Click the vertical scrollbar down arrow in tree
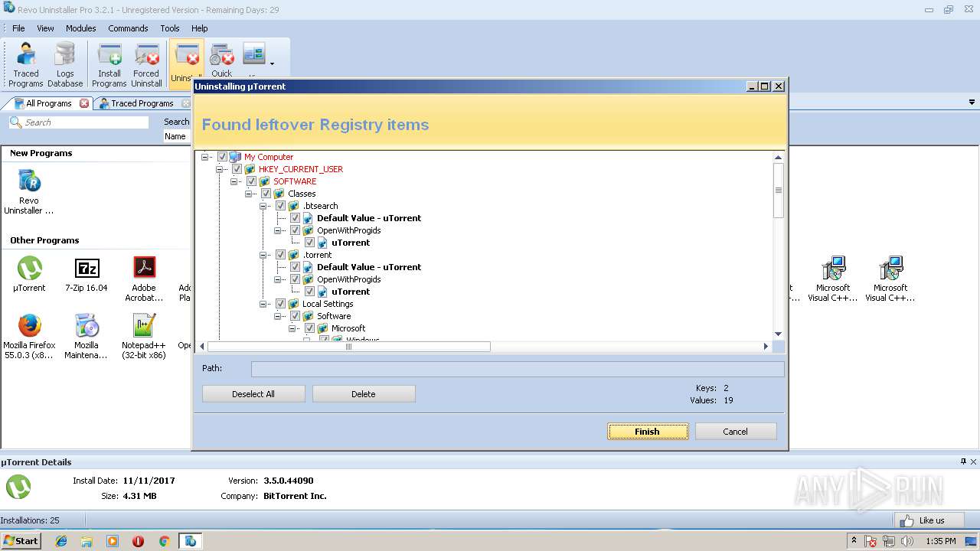 779,334
